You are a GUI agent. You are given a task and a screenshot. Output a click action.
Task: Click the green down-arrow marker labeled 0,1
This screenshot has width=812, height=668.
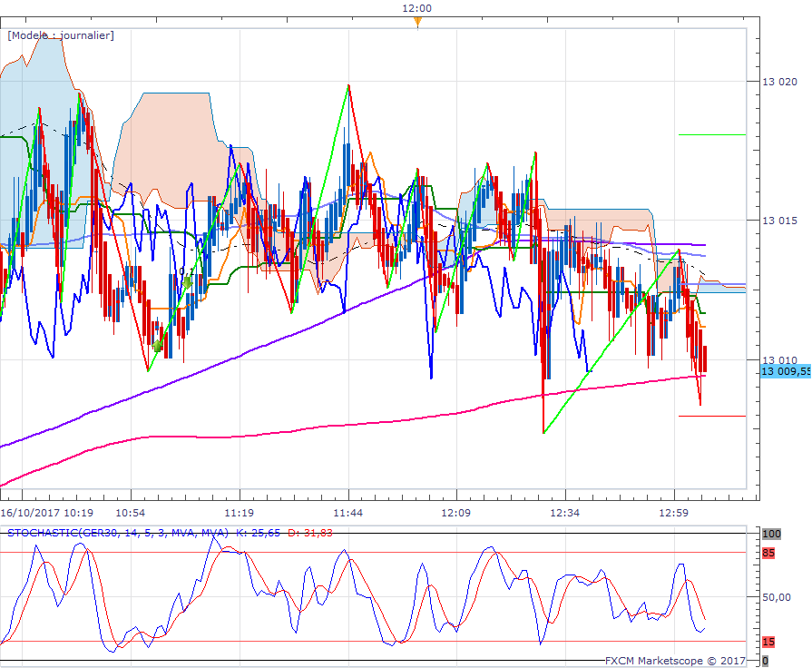[x=188, y=281]
